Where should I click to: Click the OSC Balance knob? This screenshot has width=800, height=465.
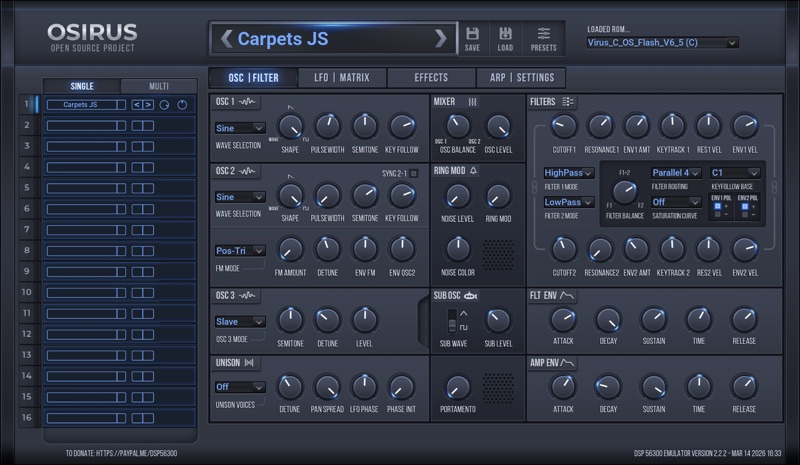pyautogui.click(x=457, y=127)
